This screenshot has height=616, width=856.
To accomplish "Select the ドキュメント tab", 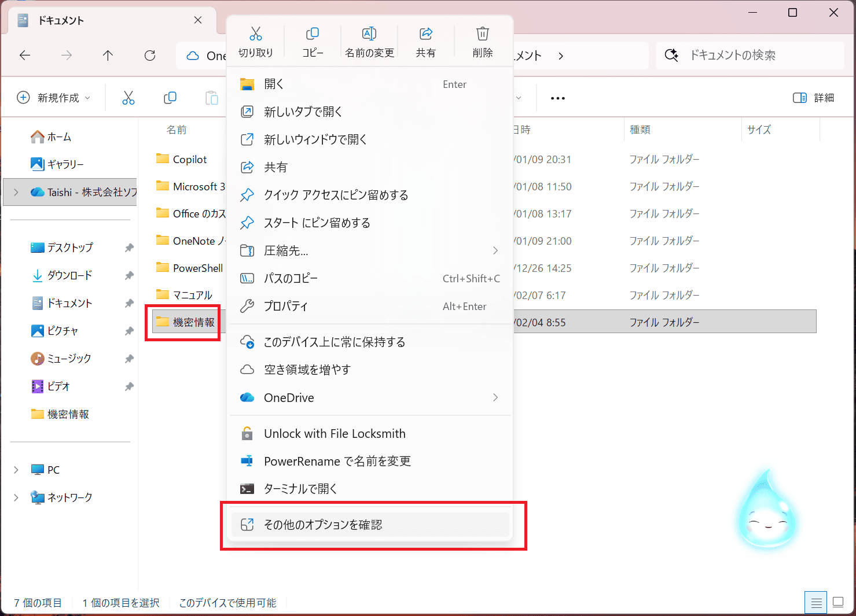I will coord(112,21).
